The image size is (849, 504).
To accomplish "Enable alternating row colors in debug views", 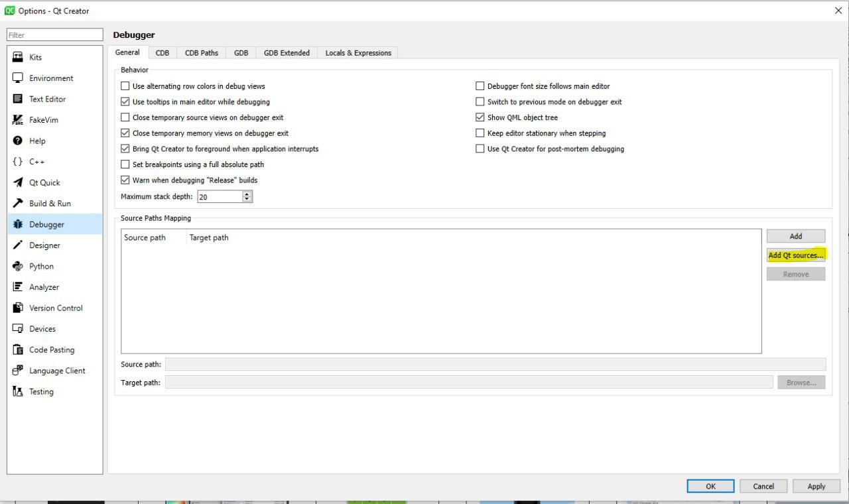I will (x=125, y=86).
